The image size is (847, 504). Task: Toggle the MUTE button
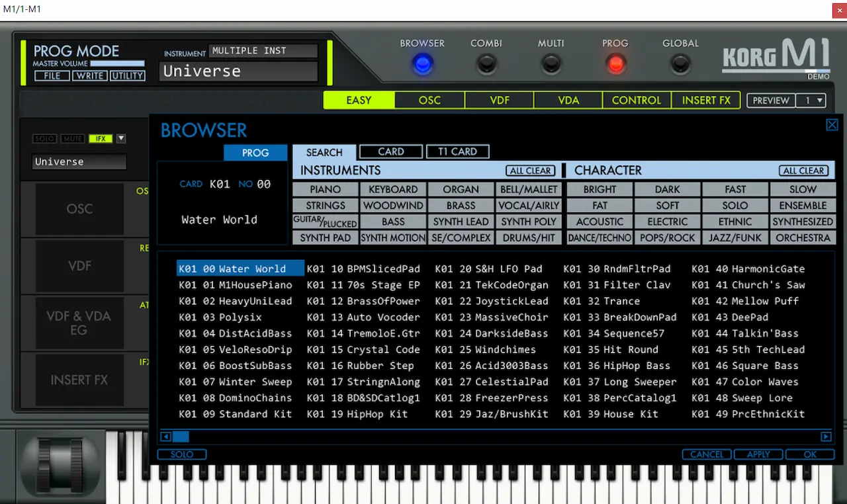click(73, 139)
